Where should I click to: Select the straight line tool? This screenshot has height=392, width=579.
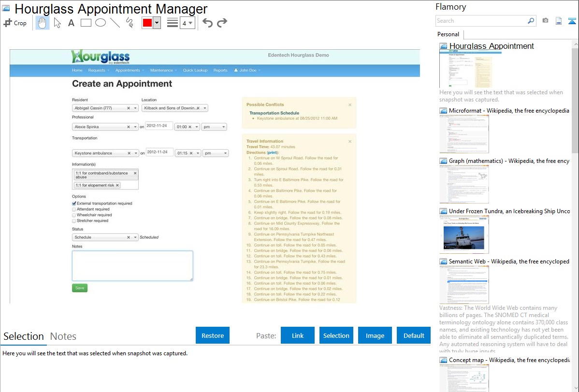(x=115, y=23)
